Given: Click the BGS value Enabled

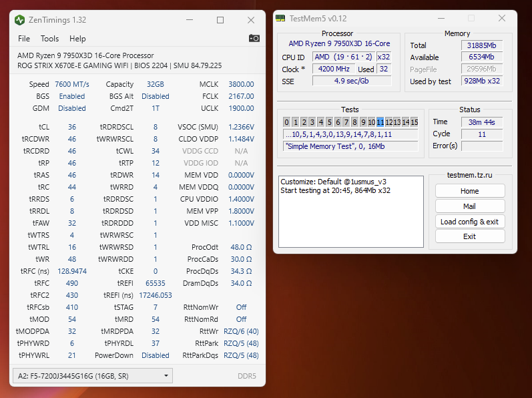Looking at the screenshot, I should pos(72,96).
